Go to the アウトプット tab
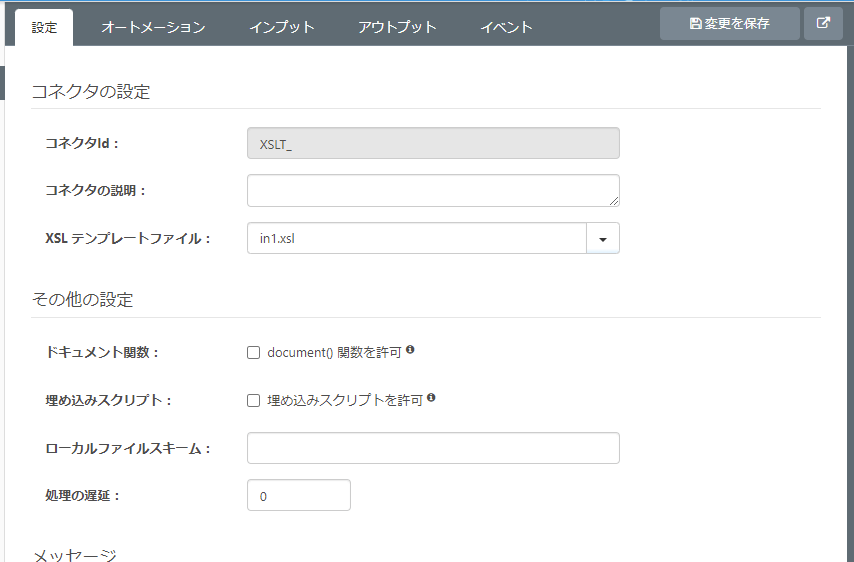 coord(397,27)
